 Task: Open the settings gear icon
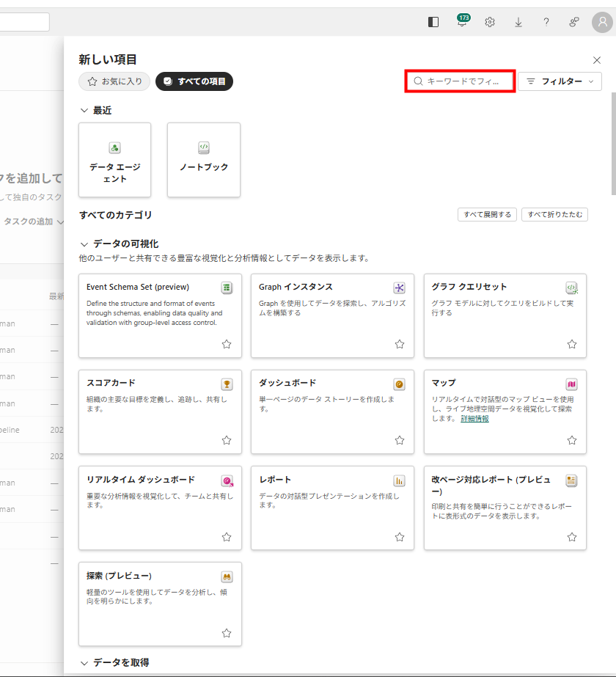click(490, 22)
